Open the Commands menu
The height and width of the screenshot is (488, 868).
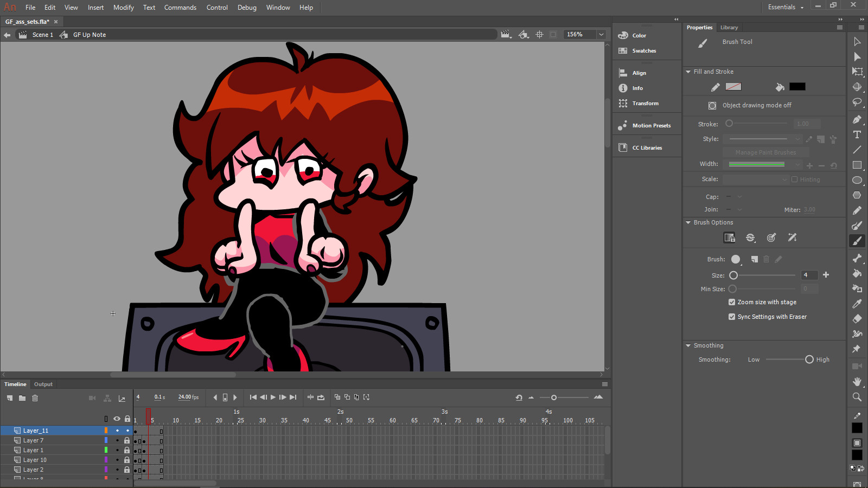(x=180, y=8)
